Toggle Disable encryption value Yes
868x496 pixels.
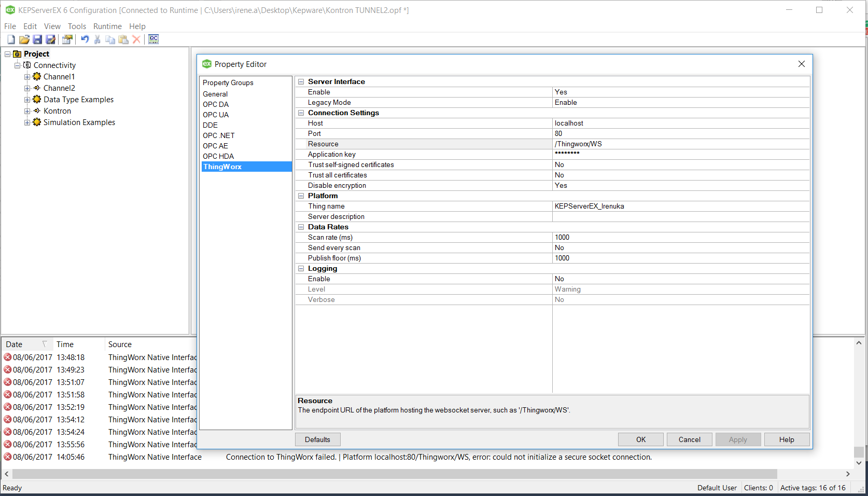[x=681, y=186]
